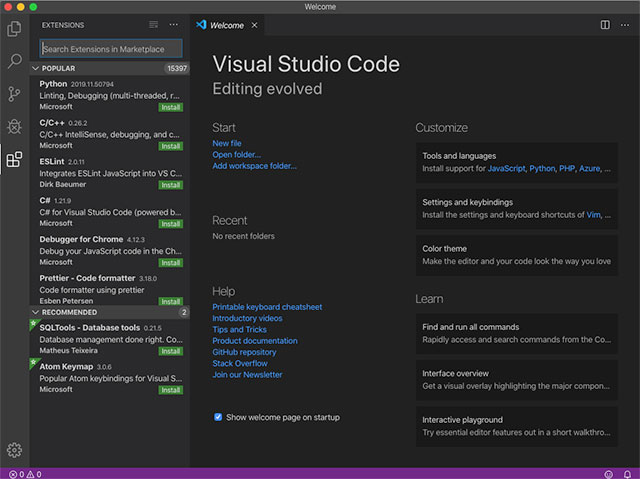Open the Explorer view in activity bar
The width and height of the screenshot is (640, 479).
pos(14,28)
